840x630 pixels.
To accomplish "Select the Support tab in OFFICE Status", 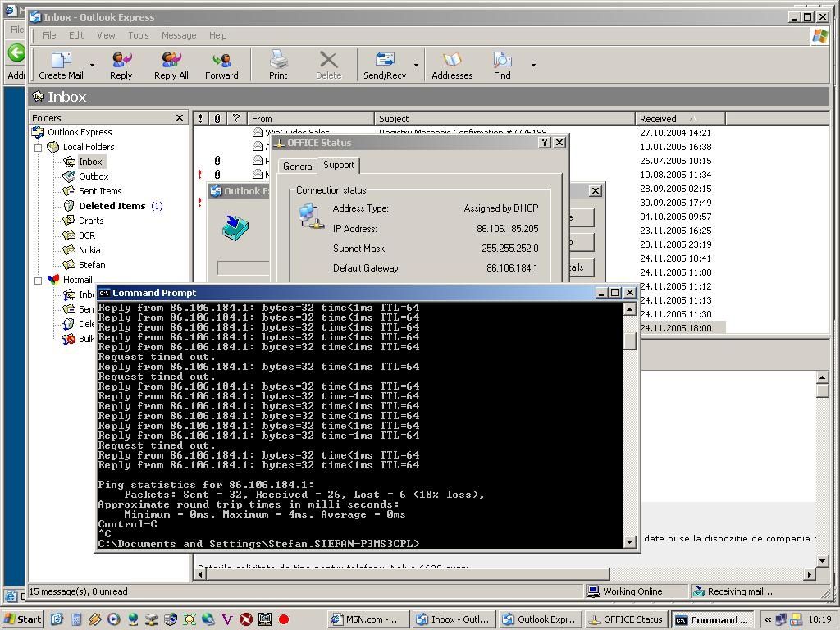I will [338, 165].
